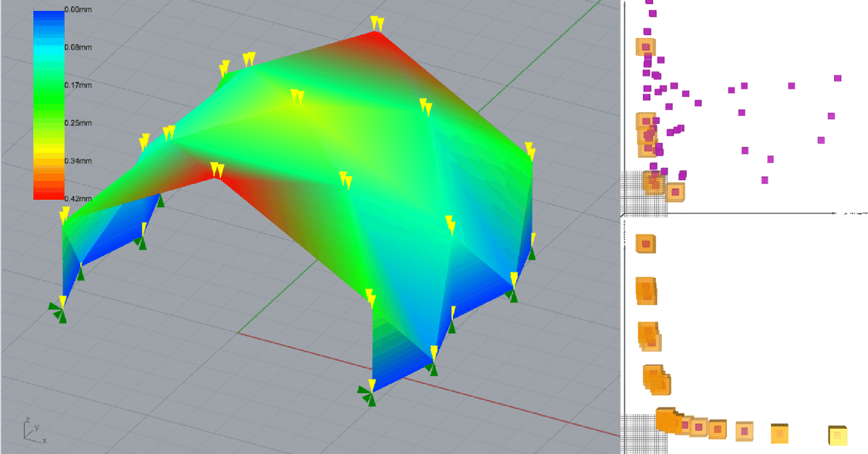Select green support marker at far-left column base
The image size is (868, 454).
click(59, 312)
